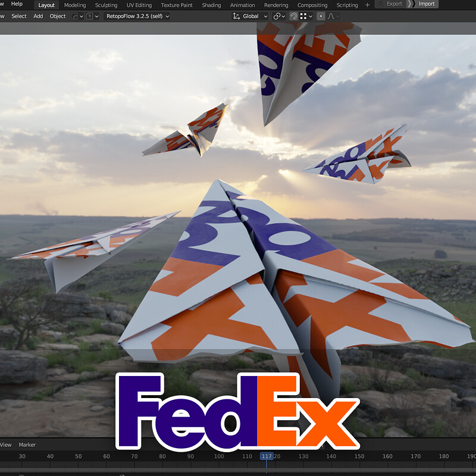Click frame 50 on the timeline ruler

point(79,456)
